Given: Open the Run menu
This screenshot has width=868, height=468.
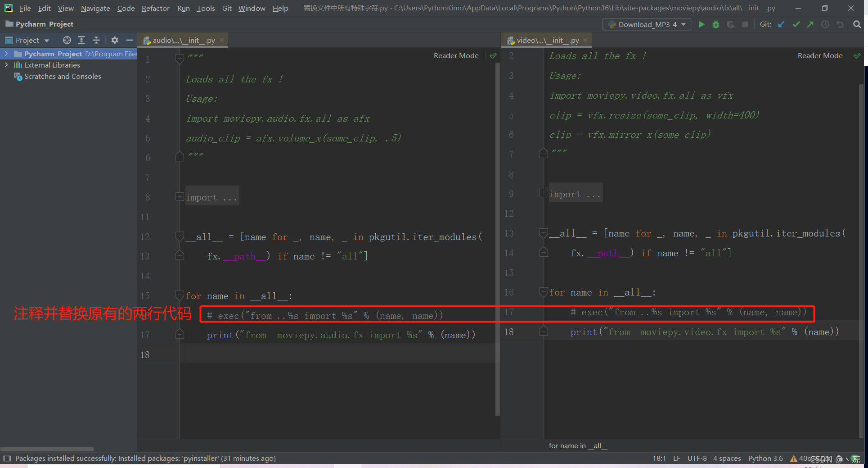Looking at the screenshot, I should pyautogui.click(x=183, y=8).
